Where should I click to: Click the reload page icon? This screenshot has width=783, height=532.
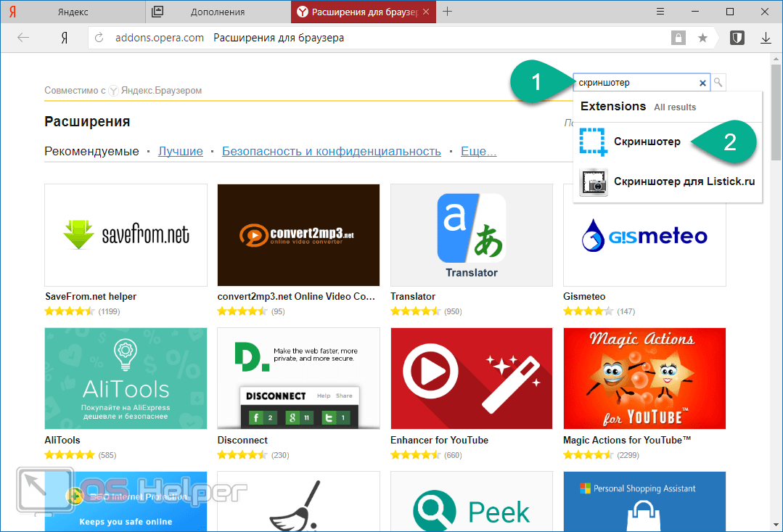[x=99, y=38]
